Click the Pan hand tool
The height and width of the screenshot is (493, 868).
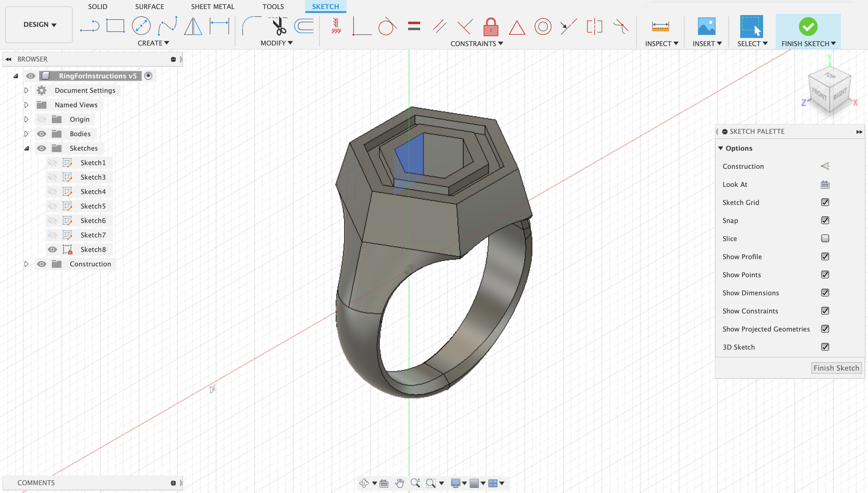pyautogui.click(x=399, y=483)
